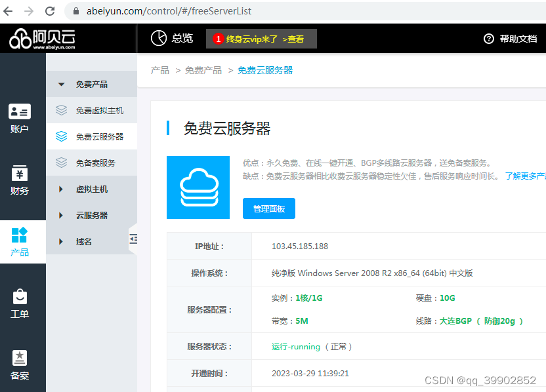The width and height of the screenshot is (546, 392).
Task: Open the 财务 finance sidebar icon
Action: tap(20, 180)
